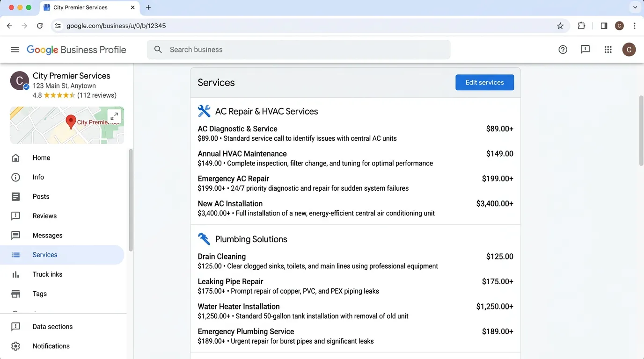Click the $1,250.00+ price
The height and width of the screenshot is (359, 644).
coord(495,307)
